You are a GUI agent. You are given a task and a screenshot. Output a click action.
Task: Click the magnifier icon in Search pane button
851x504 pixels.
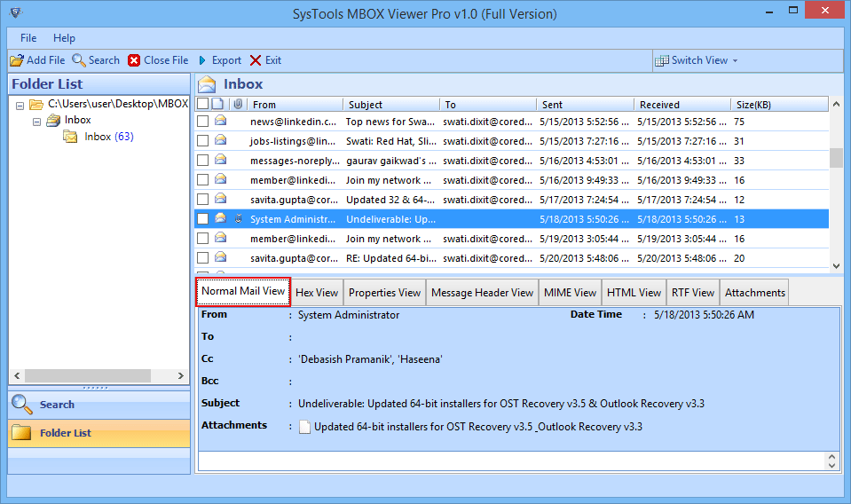21,405
